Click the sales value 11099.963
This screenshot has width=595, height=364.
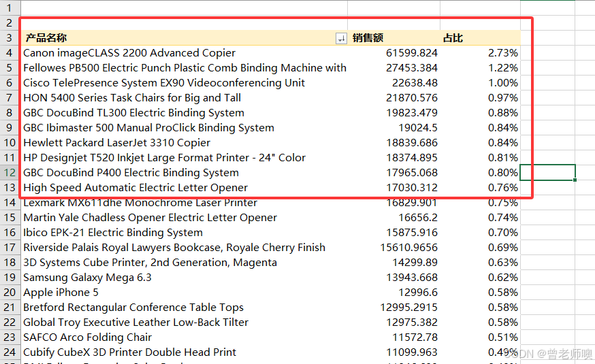(394, 352)
